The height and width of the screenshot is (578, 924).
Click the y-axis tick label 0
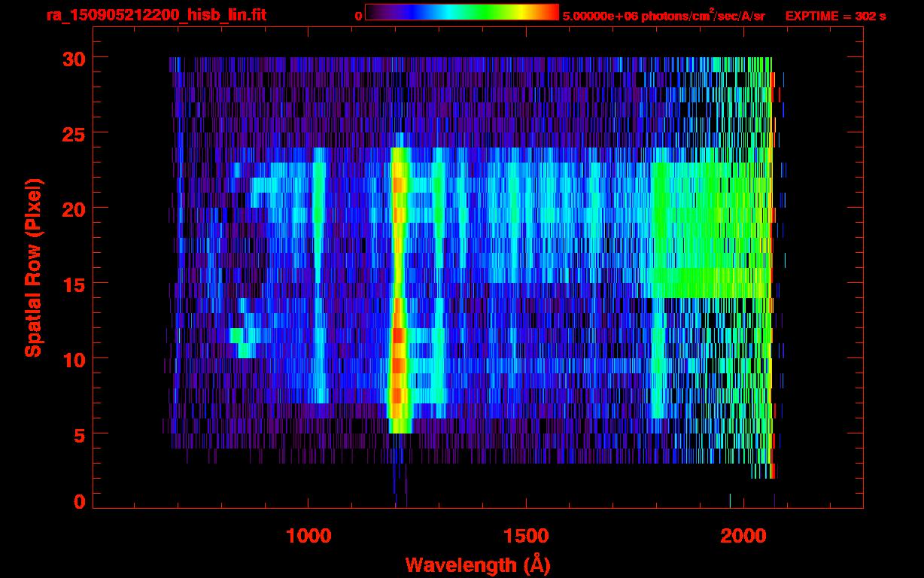(78, 501)
